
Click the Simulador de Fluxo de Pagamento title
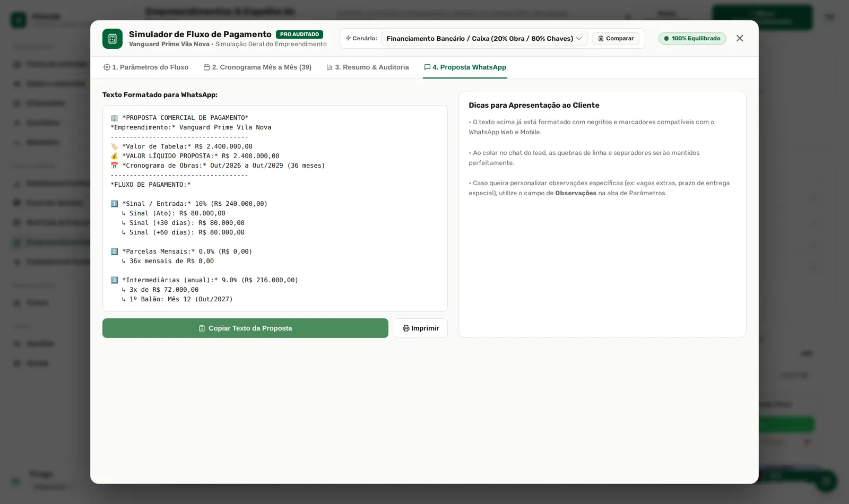(200, 34)
